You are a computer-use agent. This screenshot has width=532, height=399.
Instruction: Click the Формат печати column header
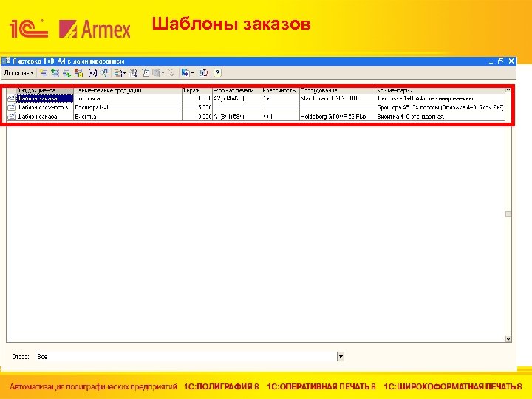pyautogui.click(x=237, y=91)
